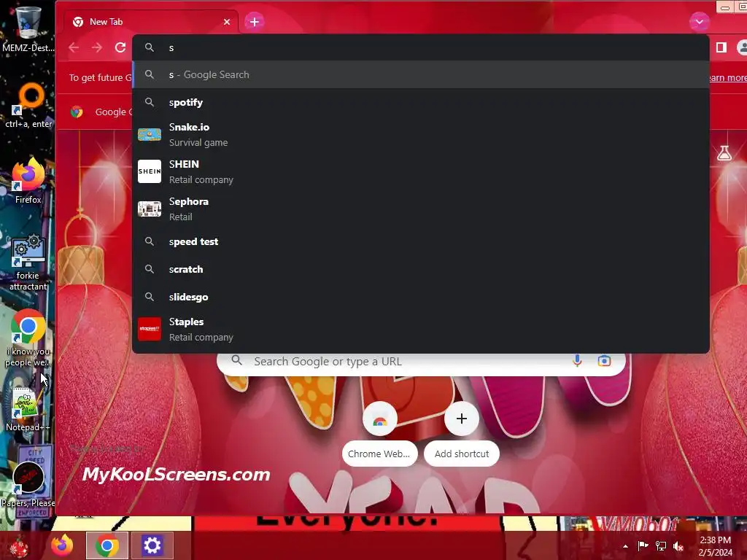Open the network tray icon
This screenshot has width=747, height=560.
tap(661, 545)
